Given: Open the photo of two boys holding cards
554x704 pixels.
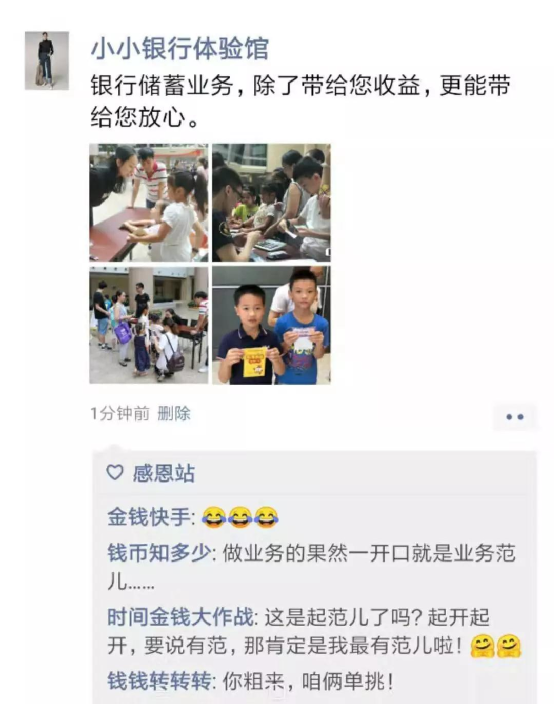Looking at the screenshot, I should [x=271, y=325].
